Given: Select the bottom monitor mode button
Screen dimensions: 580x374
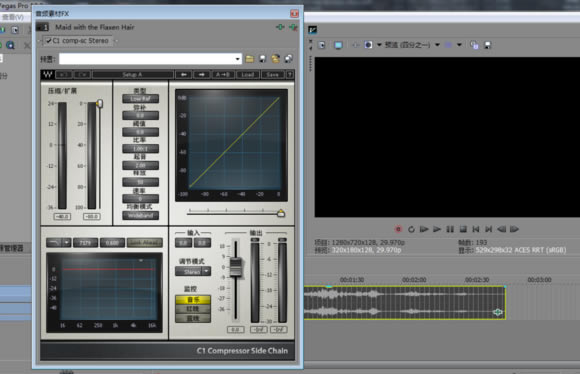Looking at the screenshot, I should [x=193, y=318].
